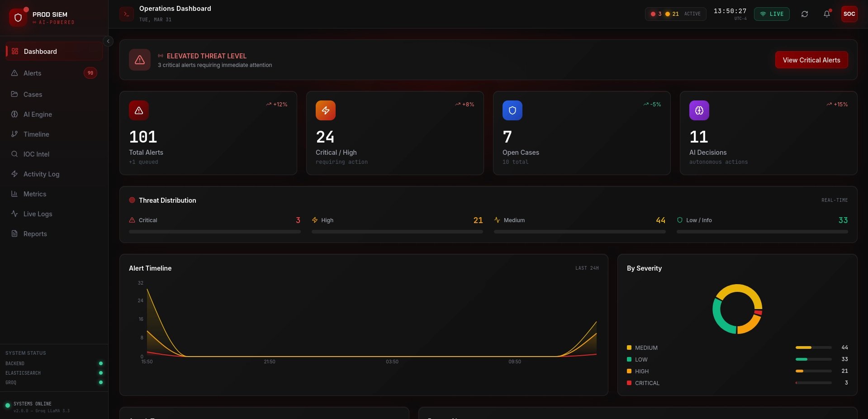Click the Total Alerts red warning icon
Screen dimensions: 868x419
click(139, 110)
